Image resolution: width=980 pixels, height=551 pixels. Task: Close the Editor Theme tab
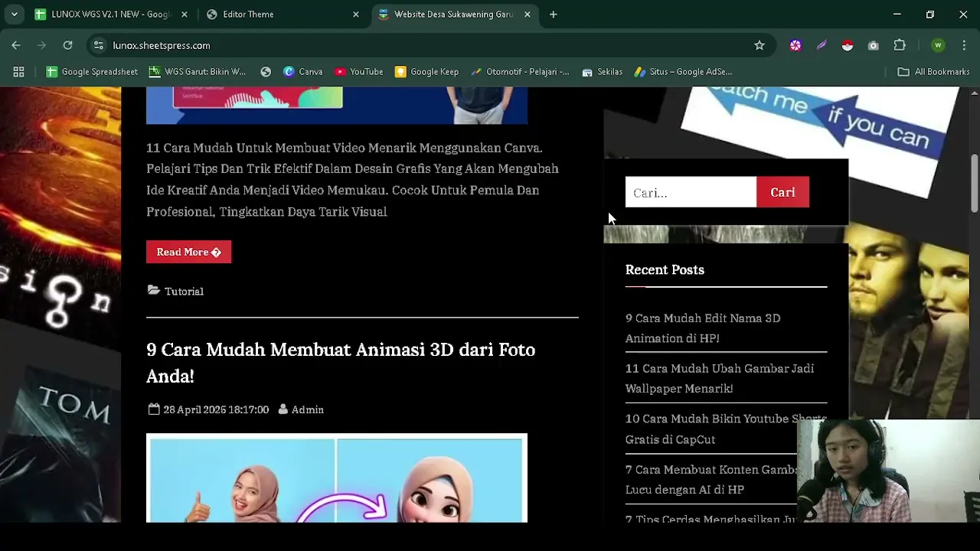pyautogui.click(x=355, y=15)
